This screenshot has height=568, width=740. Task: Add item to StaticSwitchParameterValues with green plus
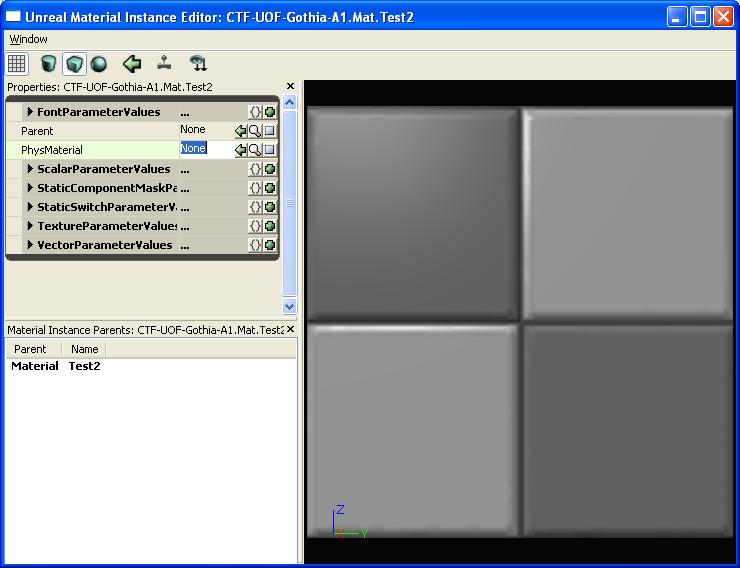(x=269, y=207)
